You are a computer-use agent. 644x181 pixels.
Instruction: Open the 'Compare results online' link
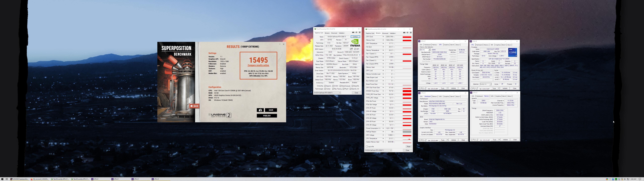pyautogui.click(x=258, y=65)
